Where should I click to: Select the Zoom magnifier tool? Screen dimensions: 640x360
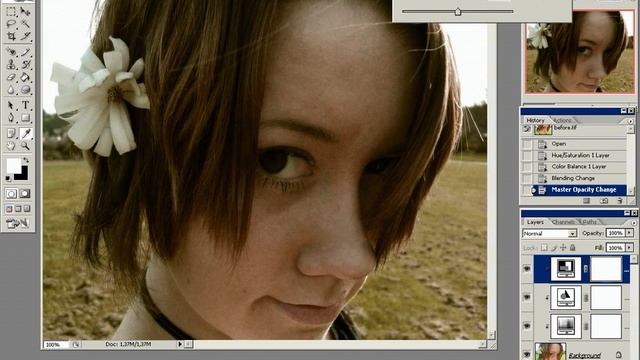[x=25, y=145]
